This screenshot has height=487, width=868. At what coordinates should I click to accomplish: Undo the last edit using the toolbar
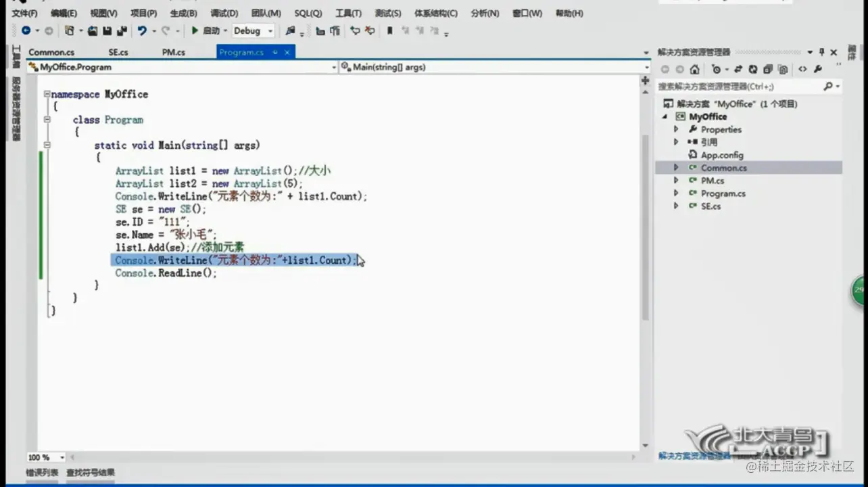pos(142,30)
